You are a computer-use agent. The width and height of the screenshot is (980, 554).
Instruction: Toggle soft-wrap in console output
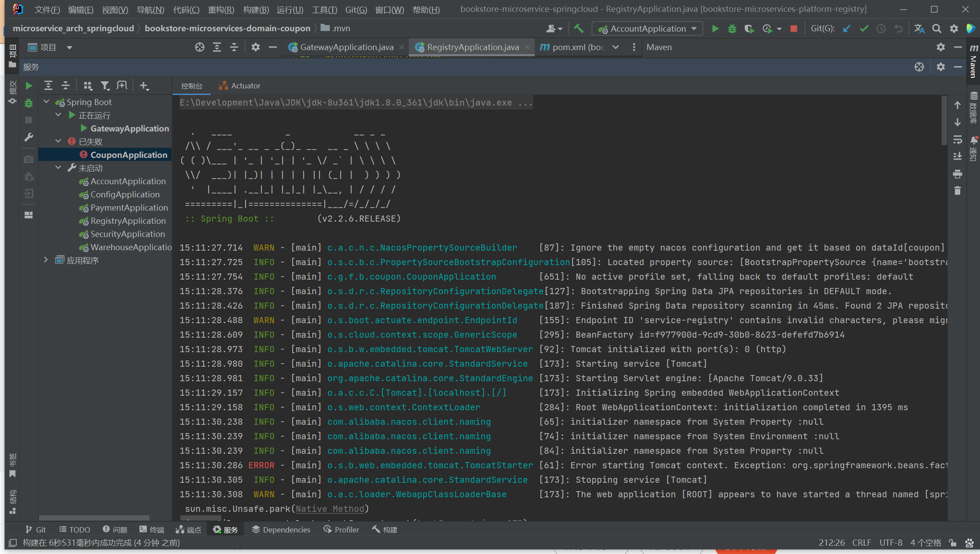point(958,139)
